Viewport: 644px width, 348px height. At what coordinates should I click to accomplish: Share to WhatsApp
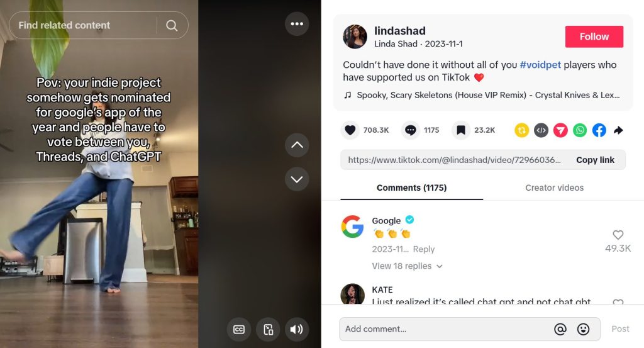point(579,130)
